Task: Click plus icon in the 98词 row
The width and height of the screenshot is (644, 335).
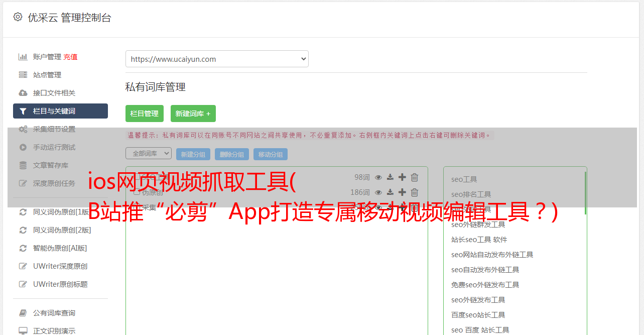Action: pos(402,177)
